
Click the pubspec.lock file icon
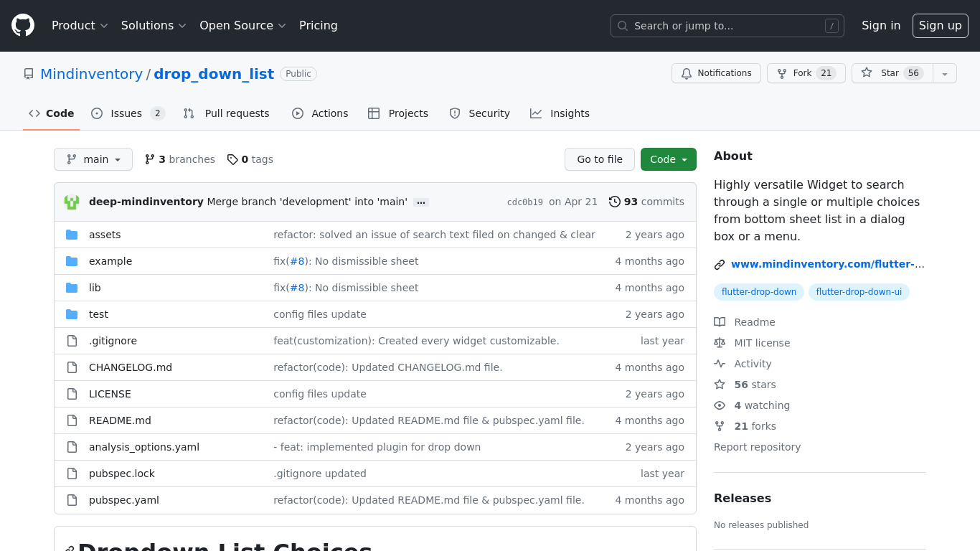pos(72,474)
